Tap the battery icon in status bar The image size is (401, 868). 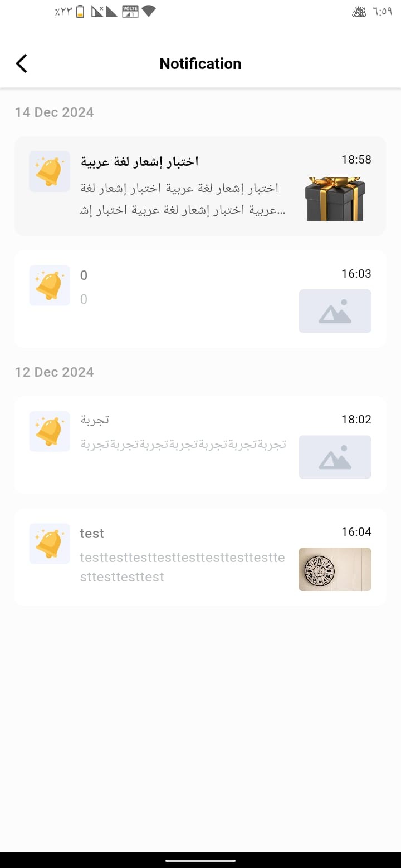click(80, 12)
